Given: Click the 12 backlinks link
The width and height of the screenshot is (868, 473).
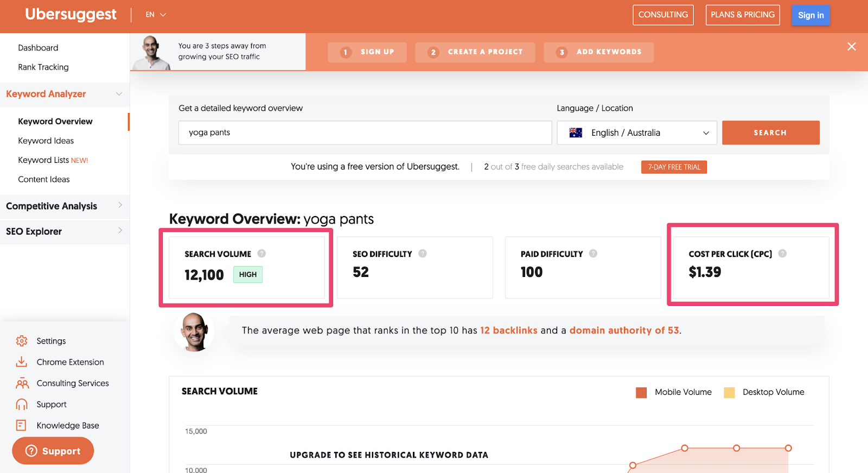Looking at the screenshot, I should click(509, 330).
